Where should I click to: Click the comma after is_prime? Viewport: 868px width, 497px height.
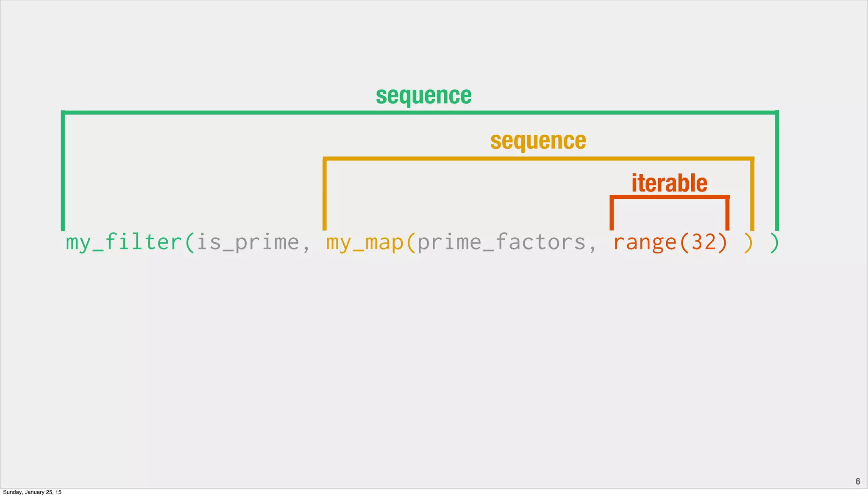coord(306,247)
